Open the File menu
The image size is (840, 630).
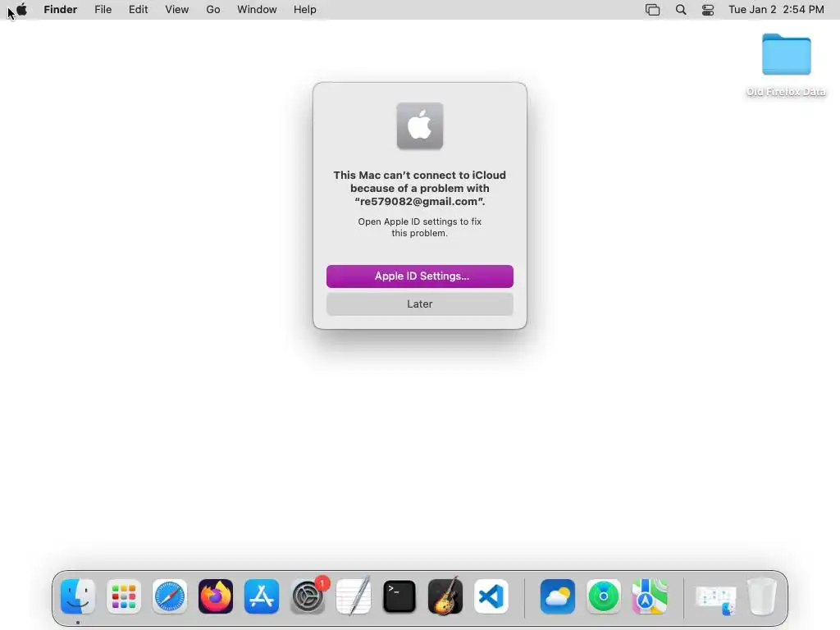coord(103,10)
